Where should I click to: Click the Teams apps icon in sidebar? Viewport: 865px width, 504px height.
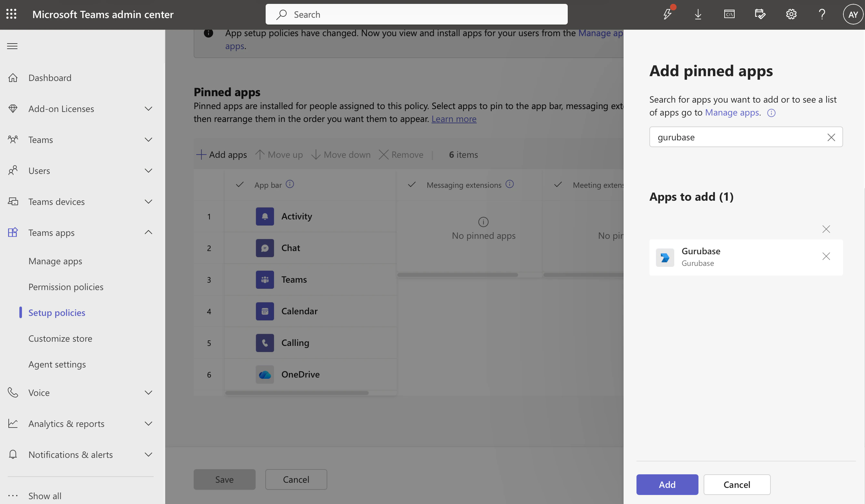pyautogui.click(x=13, y=233)
